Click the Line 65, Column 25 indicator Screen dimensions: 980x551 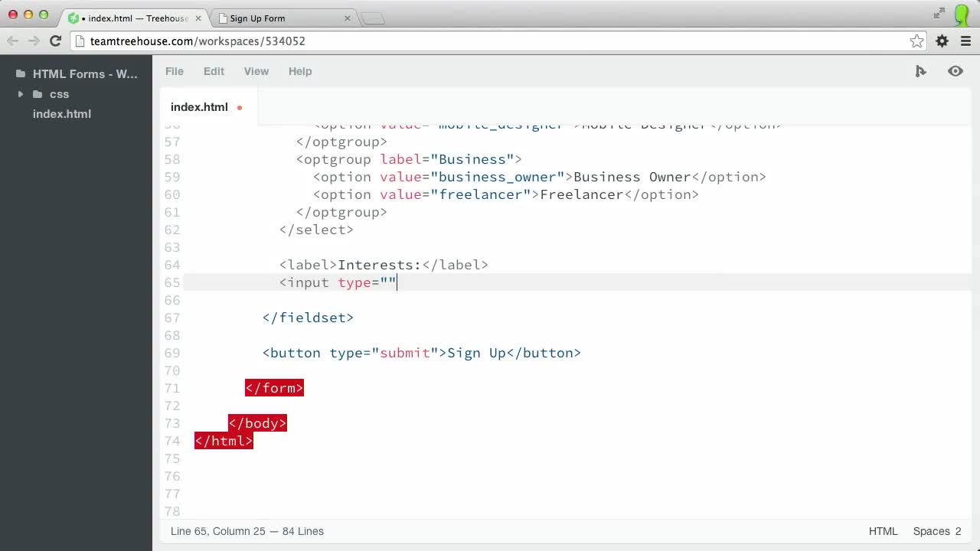click(247, 531)
